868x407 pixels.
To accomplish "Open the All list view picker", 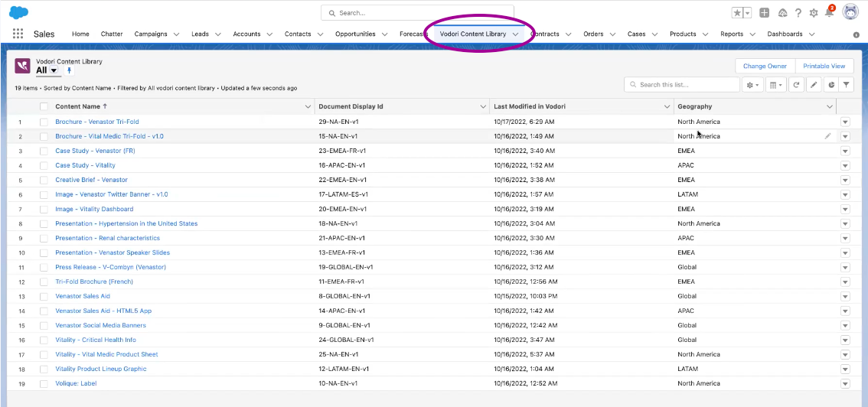I will pyautogui.click(x=54, y=70).
